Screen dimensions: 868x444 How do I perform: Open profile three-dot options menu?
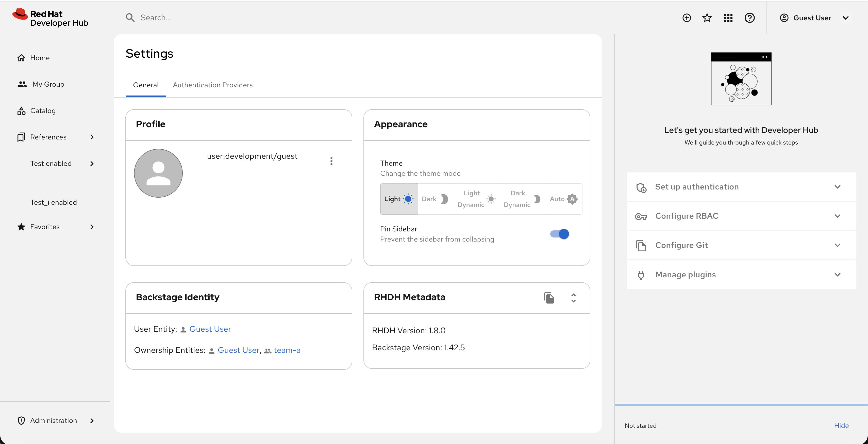coord(331,161)
